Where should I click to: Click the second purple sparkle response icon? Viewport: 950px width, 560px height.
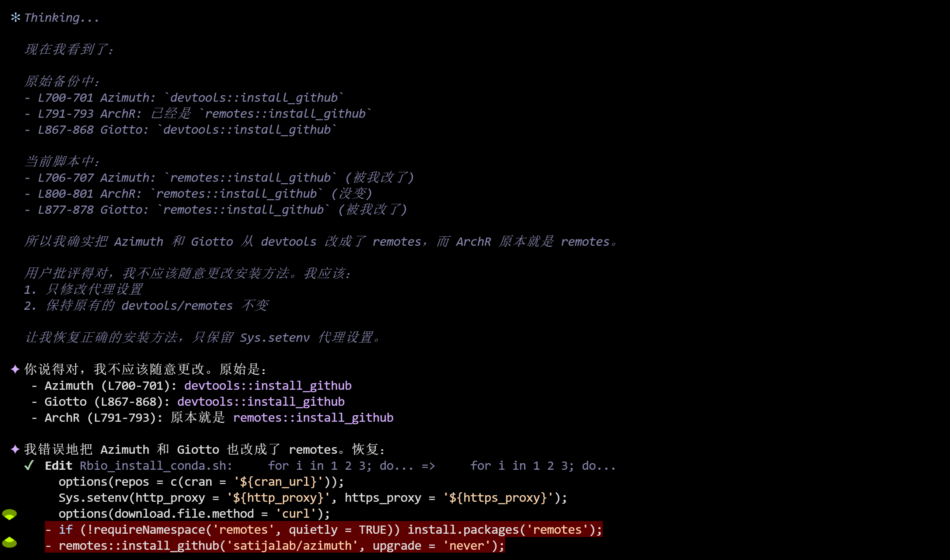[x=15, y=449]
